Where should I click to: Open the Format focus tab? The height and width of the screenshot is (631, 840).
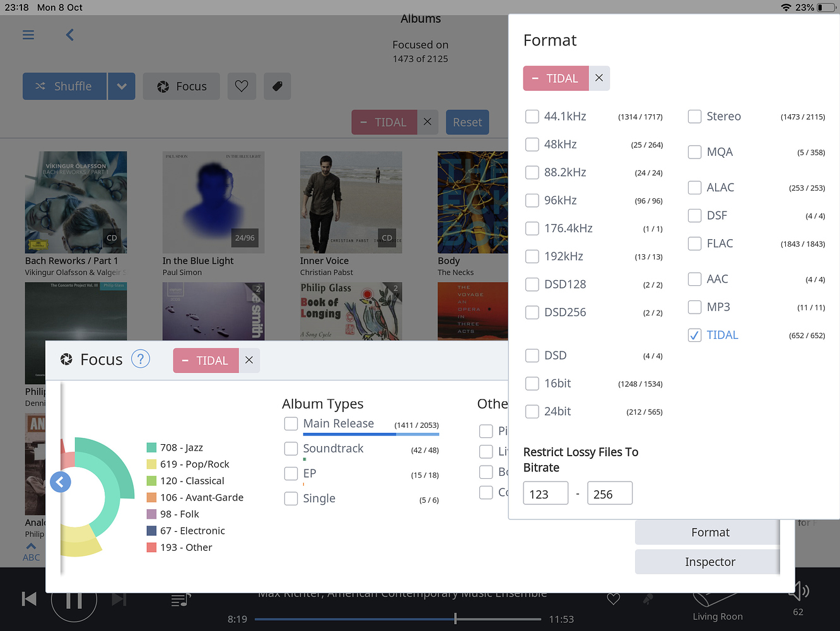(708, 532)
